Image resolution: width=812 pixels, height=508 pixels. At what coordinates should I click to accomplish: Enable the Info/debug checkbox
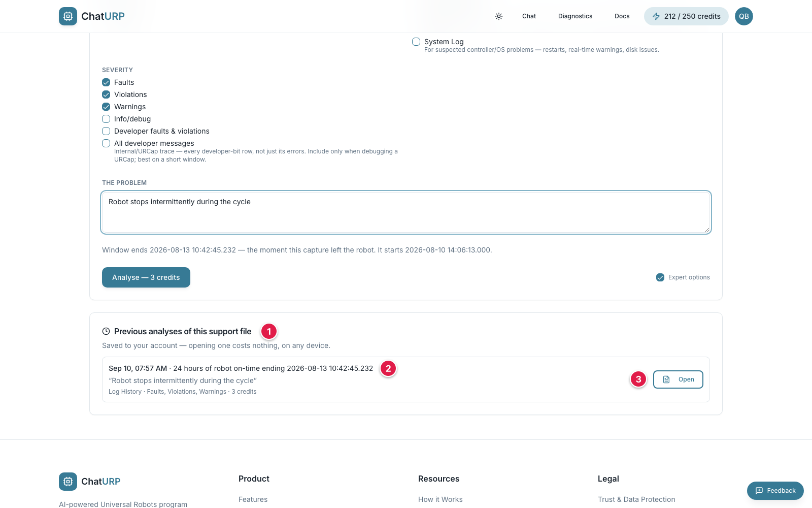pyautogui.click(x=106, y=119)
